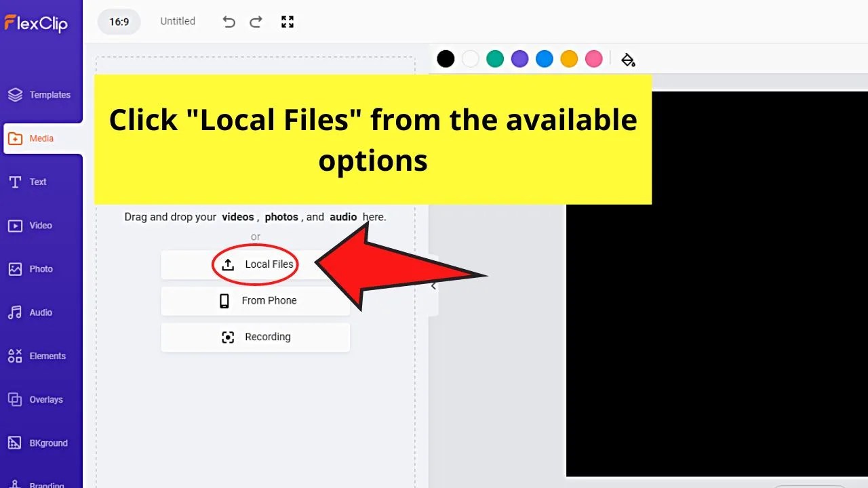Screen dimensions: 868x488
Task: Redo the last action
Action: pos(256,21)
